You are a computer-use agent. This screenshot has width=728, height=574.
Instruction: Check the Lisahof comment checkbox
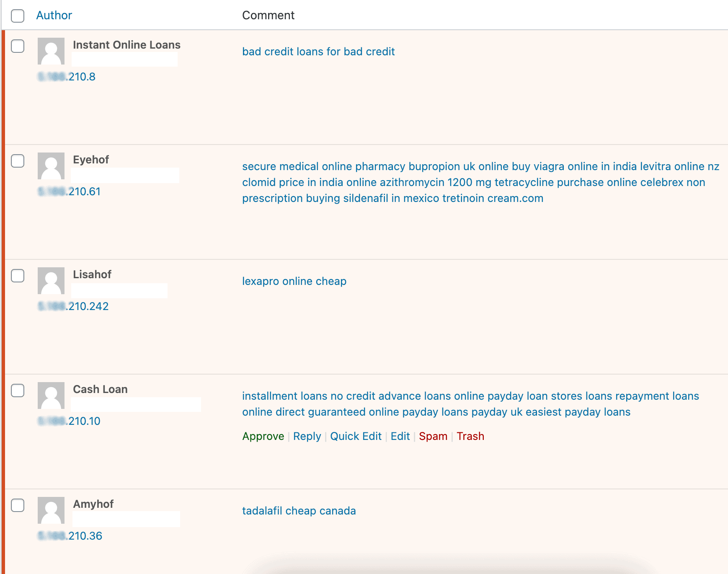18,276
